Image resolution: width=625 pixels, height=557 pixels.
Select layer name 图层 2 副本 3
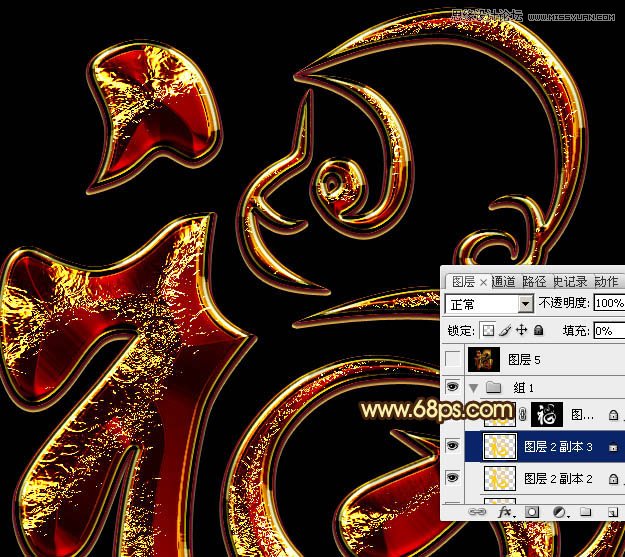[558, 447]
